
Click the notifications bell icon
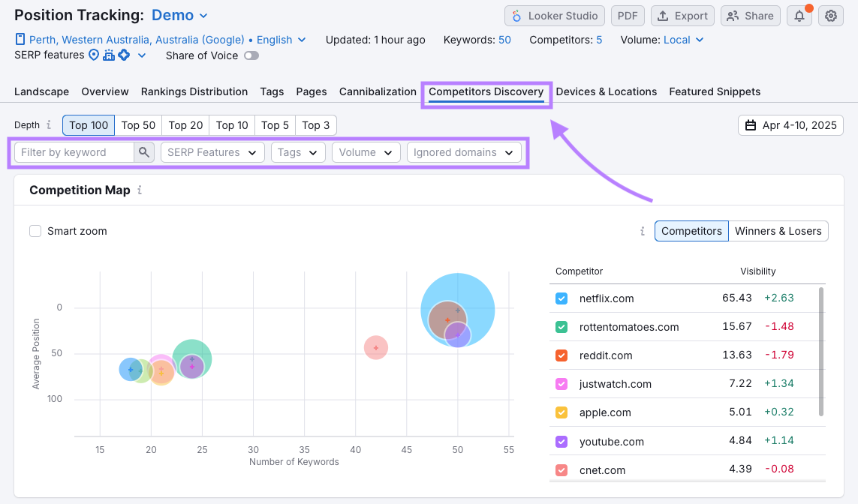click(799, 16)
